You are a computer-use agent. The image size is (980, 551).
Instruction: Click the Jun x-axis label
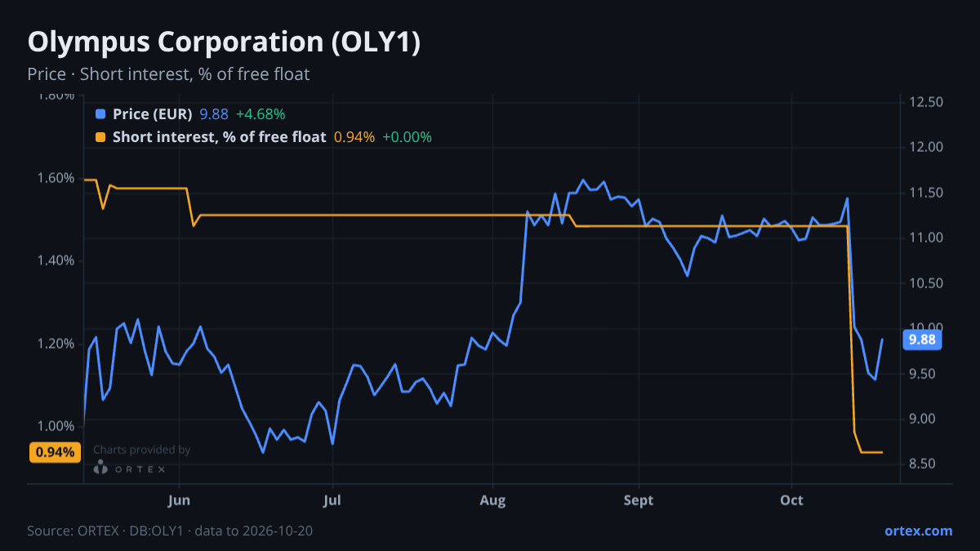(179, 500)
